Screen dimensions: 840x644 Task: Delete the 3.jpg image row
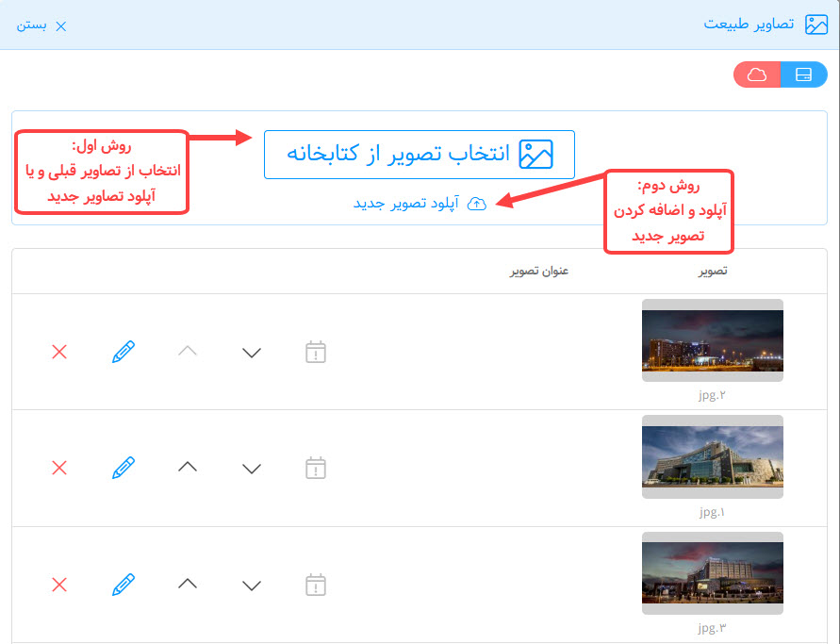pos(59,585)
